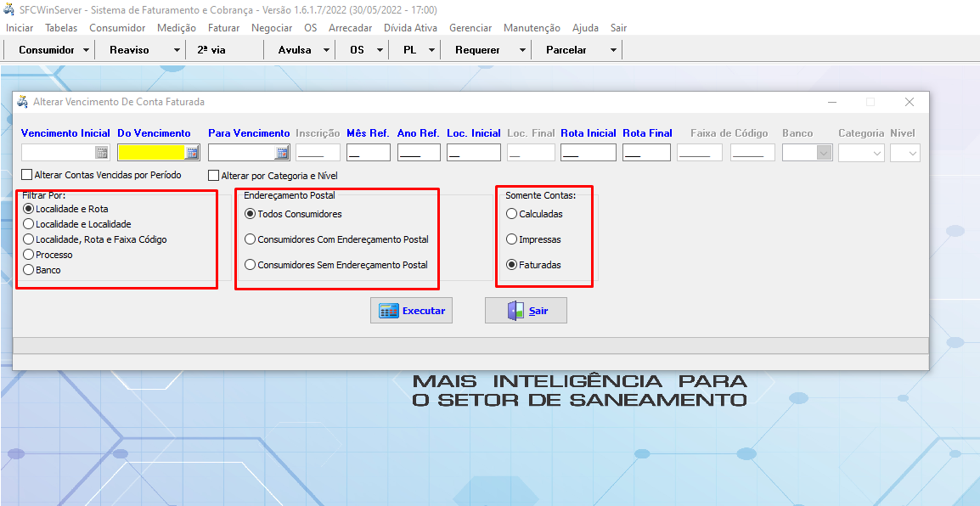Screen dimensions: 980x506
Task: Open calendar picker for Para Vencimento
Action: (x=282, y=153)
